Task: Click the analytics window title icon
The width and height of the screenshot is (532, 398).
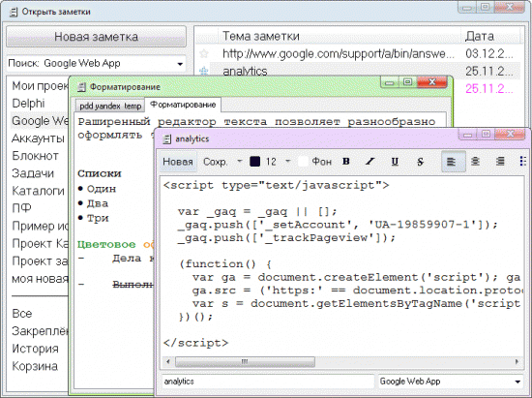Action: coord(166,138)
